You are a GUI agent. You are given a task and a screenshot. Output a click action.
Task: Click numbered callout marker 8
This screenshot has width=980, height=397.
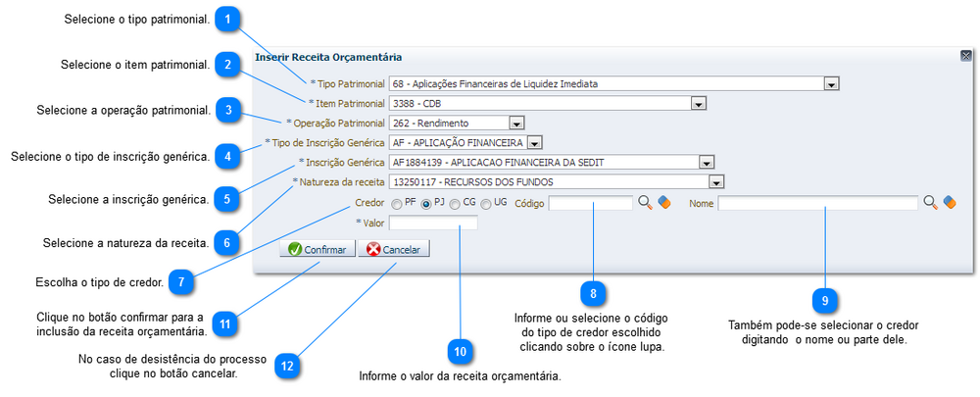[x=592, y=292]
